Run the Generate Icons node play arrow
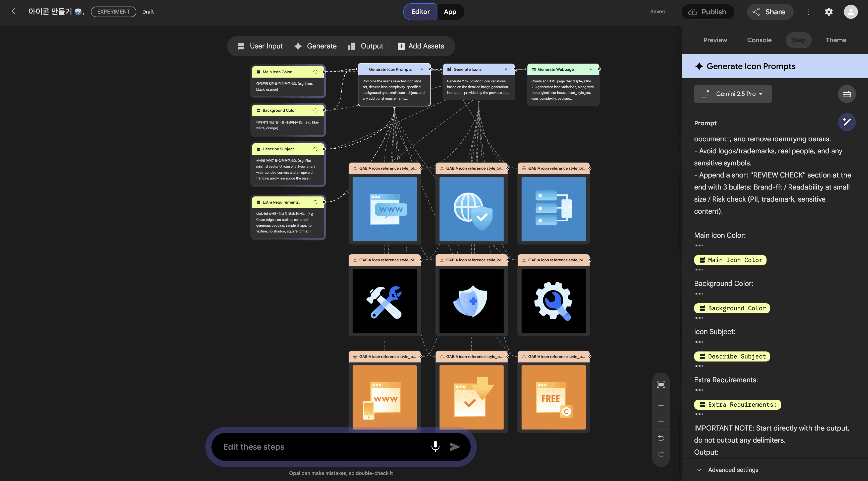This screenshot has width=868, height=481. (506, 69)
